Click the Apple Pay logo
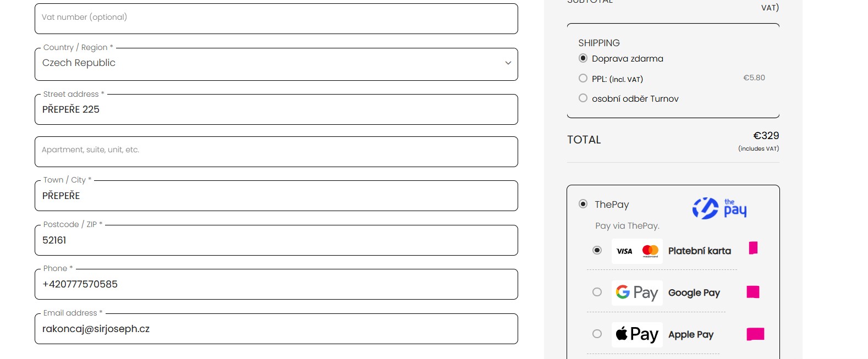The image size is (868, 359). (637, 334)
